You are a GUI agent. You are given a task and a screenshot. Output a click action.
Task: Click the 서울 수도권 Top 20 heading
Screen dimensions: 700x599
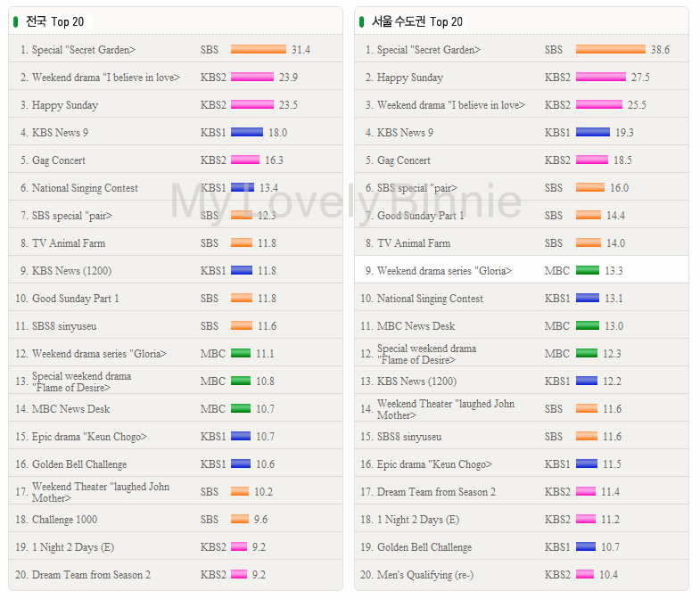coord(417,21)
